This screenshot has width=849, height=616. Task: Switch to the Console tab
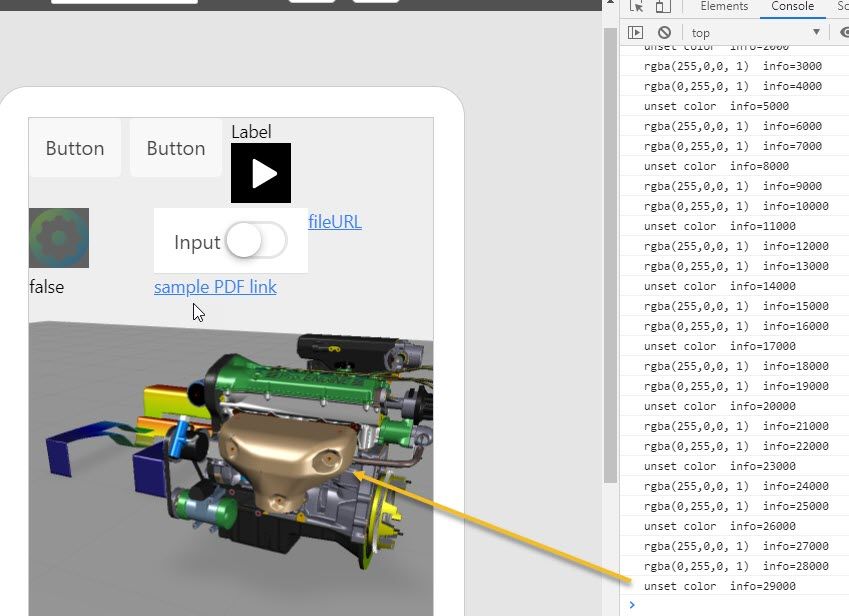(x=792, y=6)
